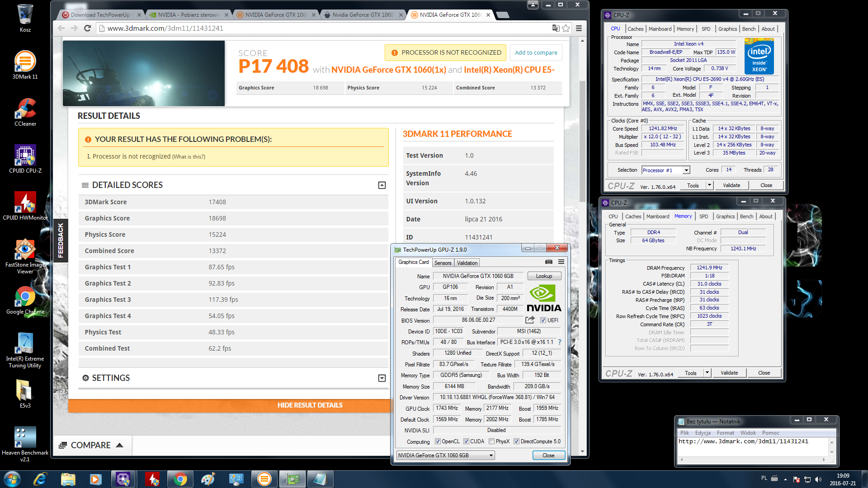Reload the 3DMark result page
868x488 pixels.
tap(88, 28)
